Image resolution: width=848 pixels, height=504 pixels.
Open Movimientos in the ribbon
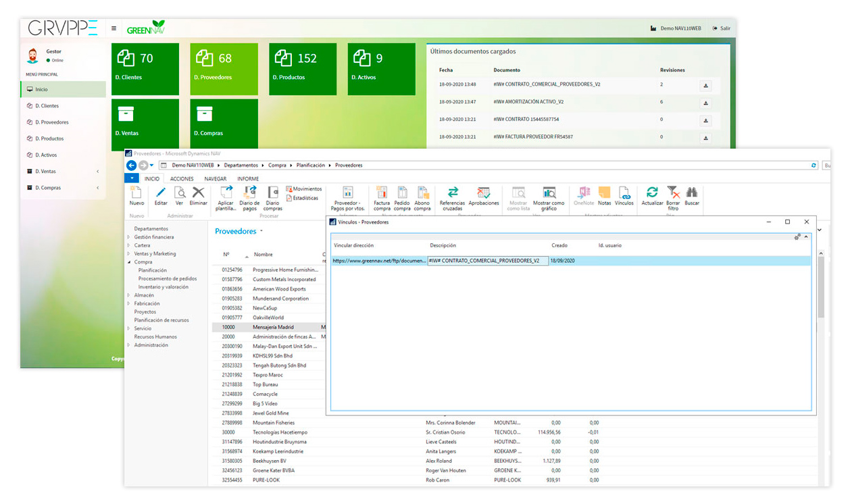click(304, 189)
